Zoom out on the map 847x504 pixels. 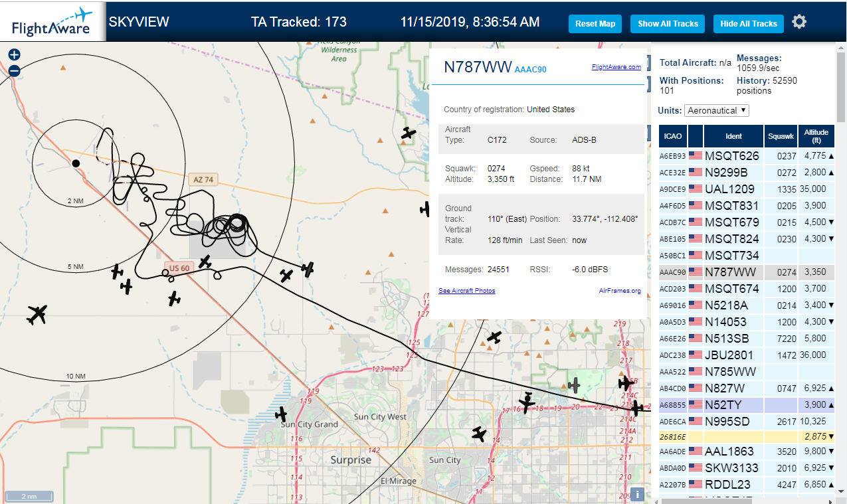[x=14, y=70]
